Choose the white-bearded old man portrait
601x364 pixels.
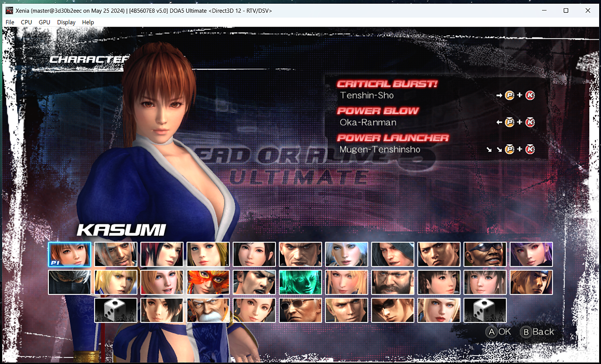click(208, 310)
